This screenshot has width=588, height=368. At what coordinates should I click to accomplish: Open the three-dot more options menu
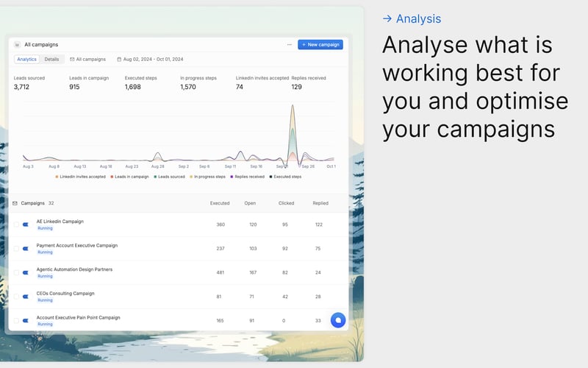pos(289,45)
